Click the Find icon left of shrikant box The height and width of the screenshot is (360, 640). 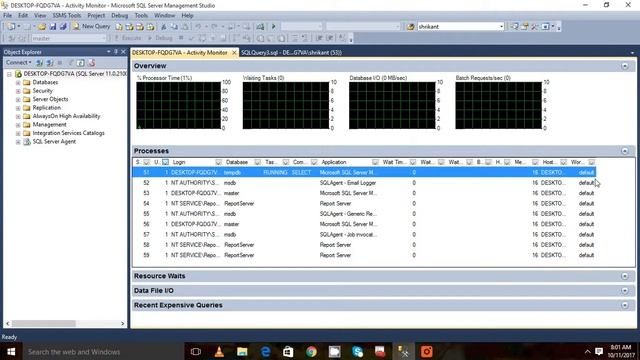click(411, 27)
